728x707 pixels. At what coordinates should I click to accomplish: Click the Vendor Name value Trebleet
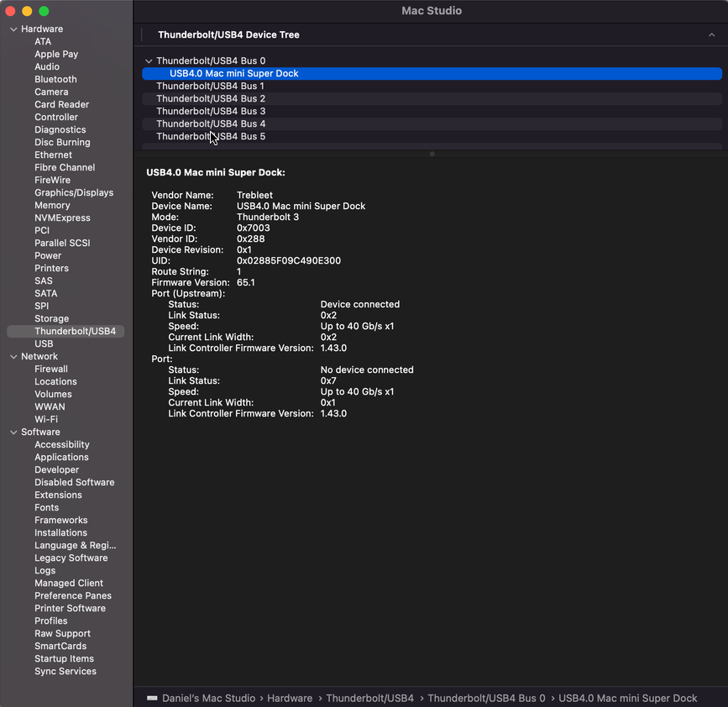click(x=254, y=196)
